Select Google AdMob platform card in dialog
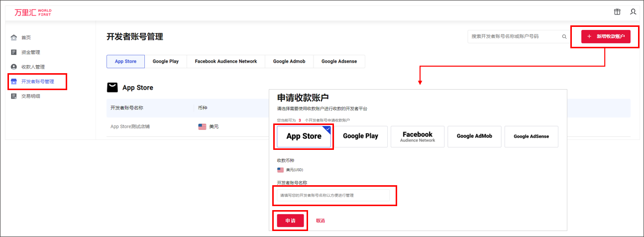This screenshot has width=644, height=237. click(x=474, y=136)
